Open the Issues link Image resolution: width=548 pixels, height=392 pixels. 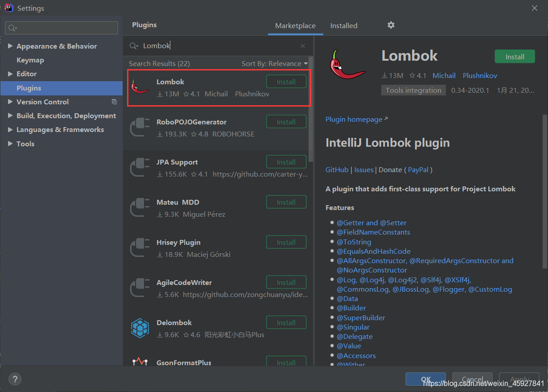click(364, 169)
